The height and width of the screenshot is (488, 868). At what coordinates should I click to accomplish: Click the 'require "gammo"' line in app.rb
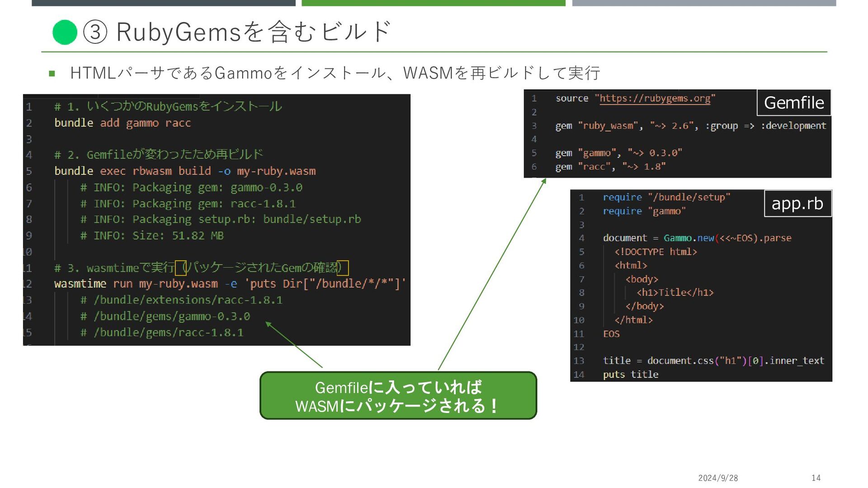point(644,211)
